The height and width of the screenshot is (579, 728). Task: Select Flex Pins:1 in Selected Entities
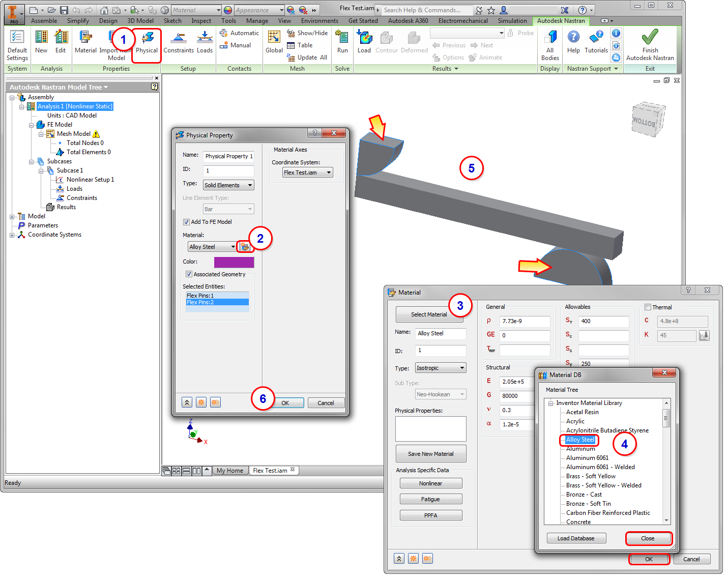point(217,296)
